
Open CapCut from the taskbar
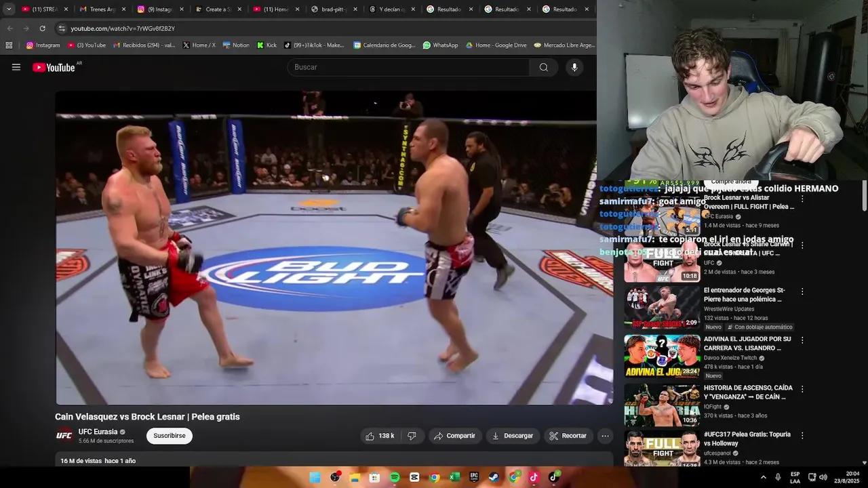(414, 477)
